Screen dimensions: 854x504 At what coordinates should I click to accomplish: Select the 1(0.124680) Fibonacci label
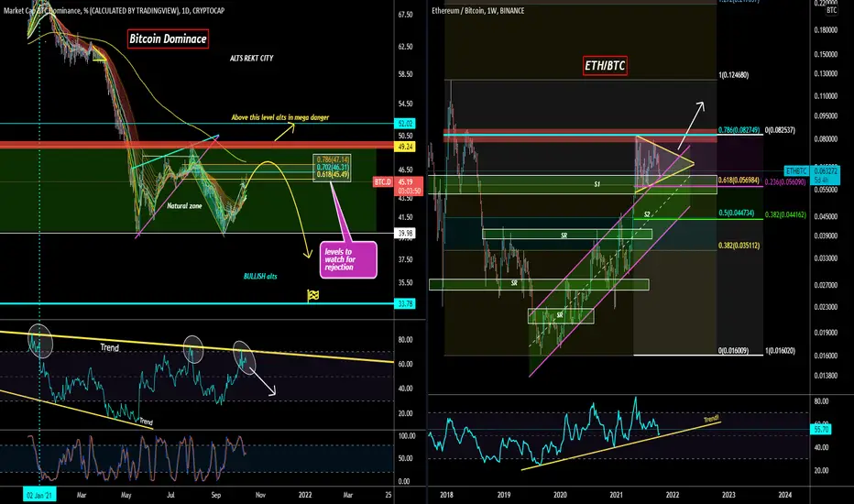point(733,75)
